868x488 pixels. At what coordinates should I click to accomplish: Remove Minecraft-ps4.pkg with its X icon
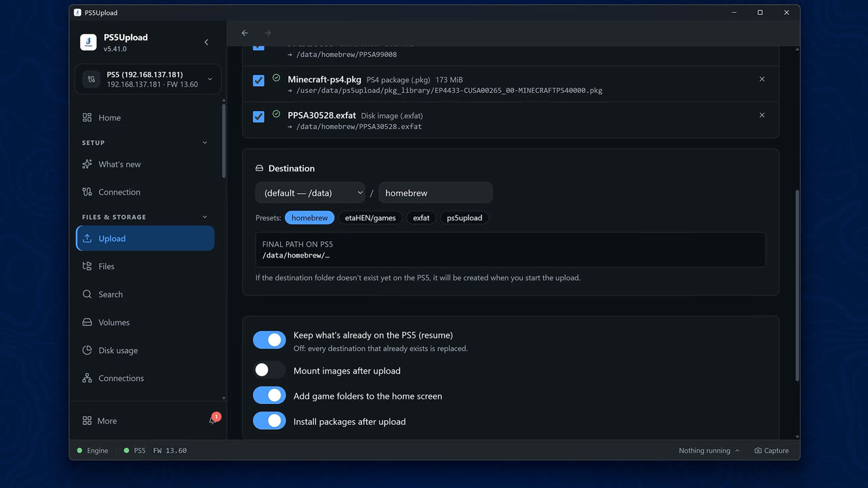coord(762,79)
